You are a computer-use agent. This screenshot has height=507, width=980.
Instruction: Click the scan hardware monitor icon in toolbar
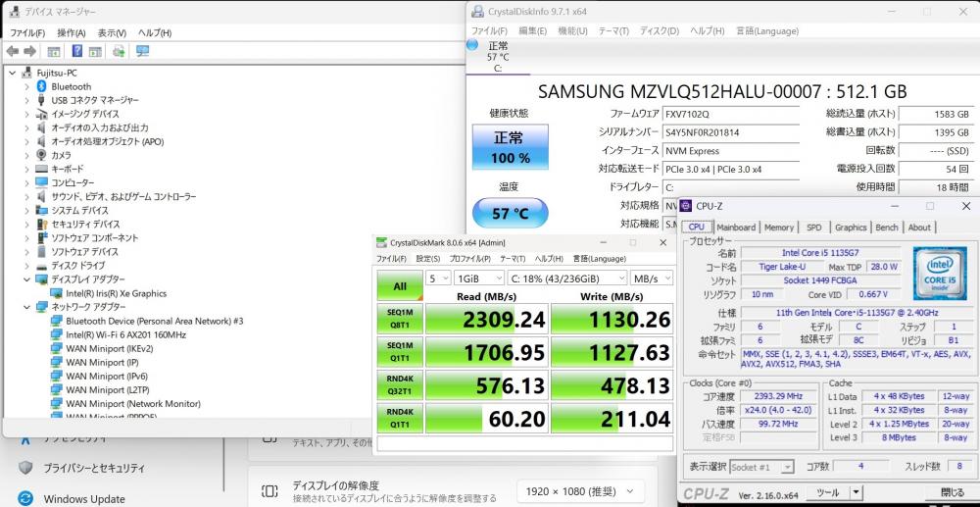(142, 51)
